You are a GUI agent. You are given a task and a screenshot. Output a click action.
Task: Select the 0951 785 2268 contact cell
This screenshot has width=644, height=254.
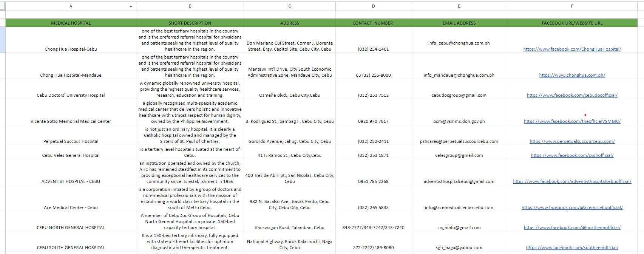tap(373, 172)
